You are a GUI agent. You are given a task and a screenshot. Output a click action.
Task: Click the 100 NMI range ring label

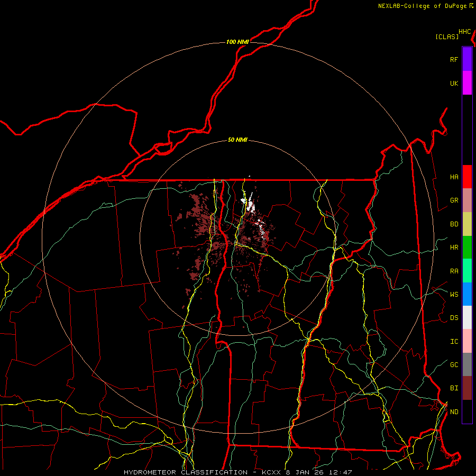[x=237, y=42]
